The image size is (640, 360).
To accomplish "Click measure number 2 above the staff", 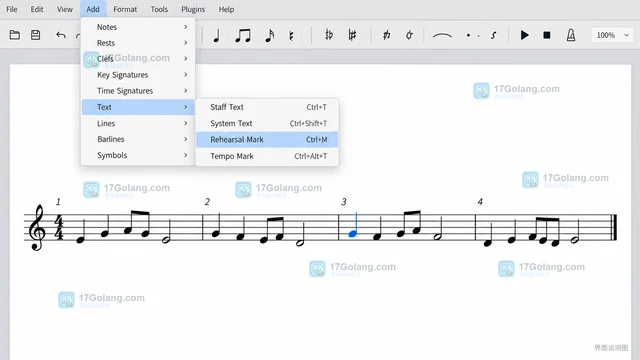I will pyautogui.click(x=207, y=202).
